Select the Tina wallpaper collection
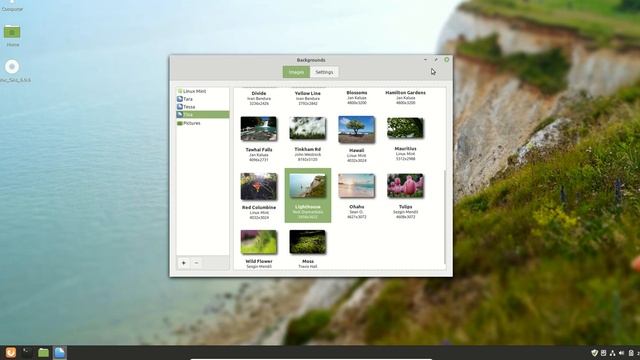The height and width of the screenshot is (360, 640). [x=202, y=115]
